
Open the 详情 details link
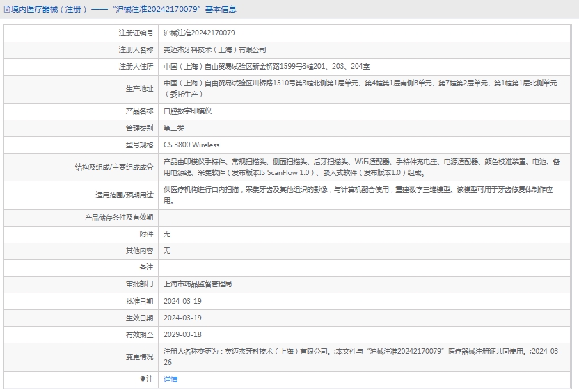(170, 379)
